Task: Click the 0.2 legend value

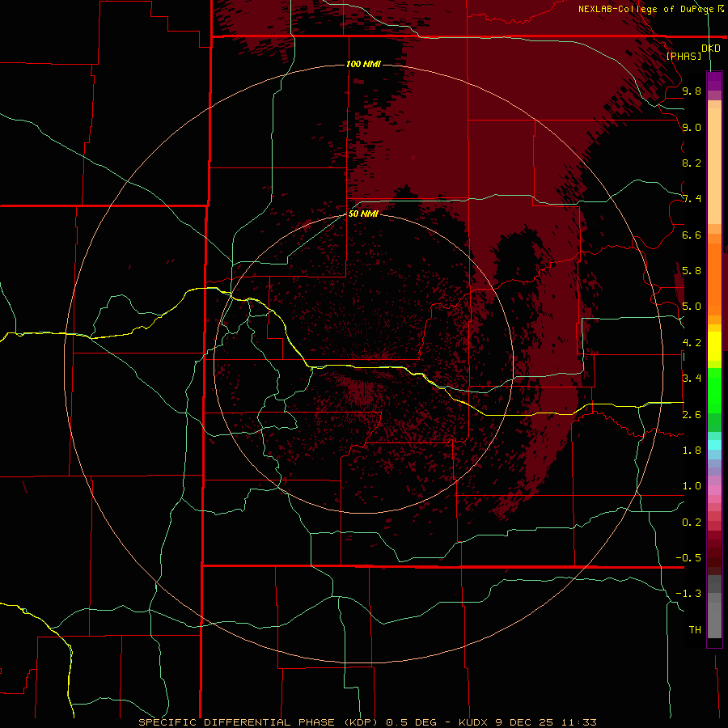Action: [x=692, y=522]
